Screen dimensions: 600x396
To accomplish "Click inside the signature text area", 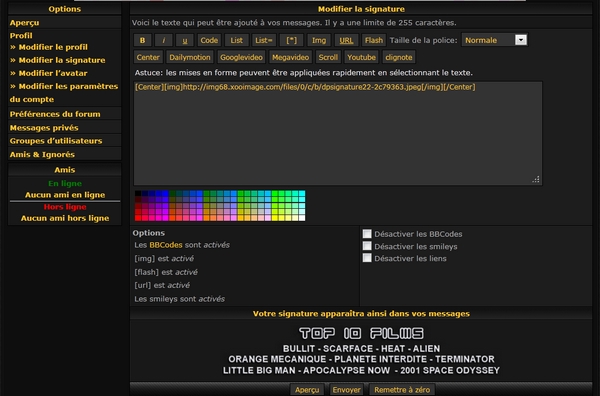I will coord(338,133).
